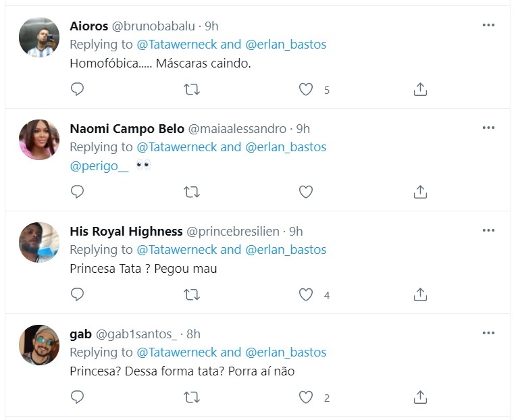This screenshot has width=518, height=420.
Task: Open more options on Aioros's tweet
Action: pyautogui.click(x=488, y=25)
